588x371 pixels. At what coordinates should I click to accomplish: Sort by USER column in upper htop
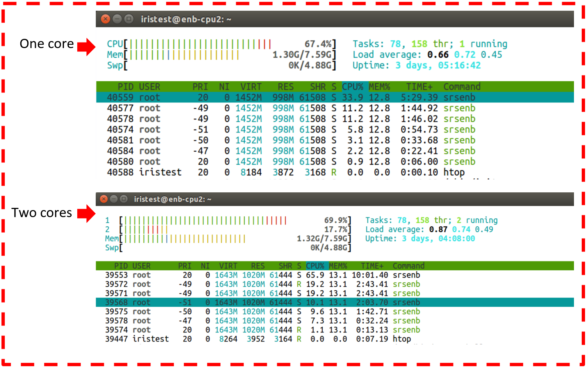150,87
